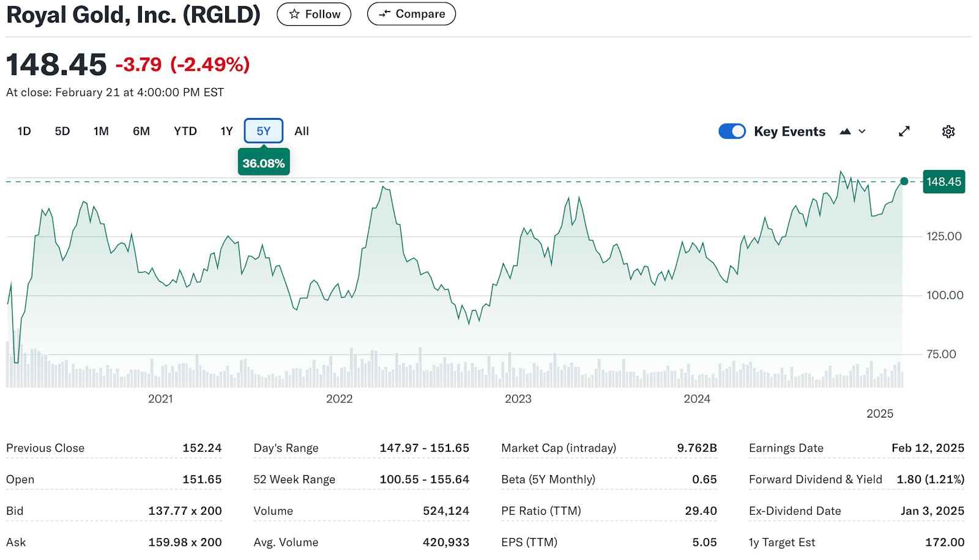
Task: Select the 5D time range
Action: click(62, 131)
